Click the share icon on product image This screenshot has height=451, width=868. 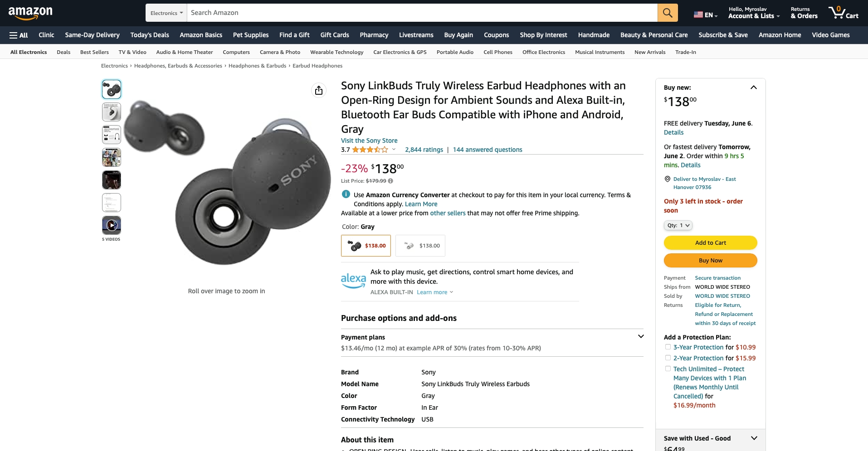pos(319,90)
